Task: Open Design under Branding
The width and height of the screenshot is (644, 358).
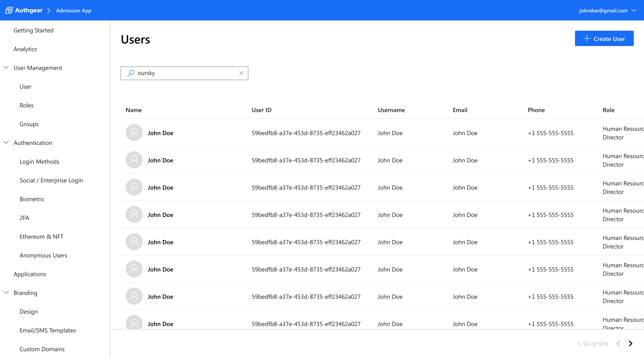Action: coord(29,312)
